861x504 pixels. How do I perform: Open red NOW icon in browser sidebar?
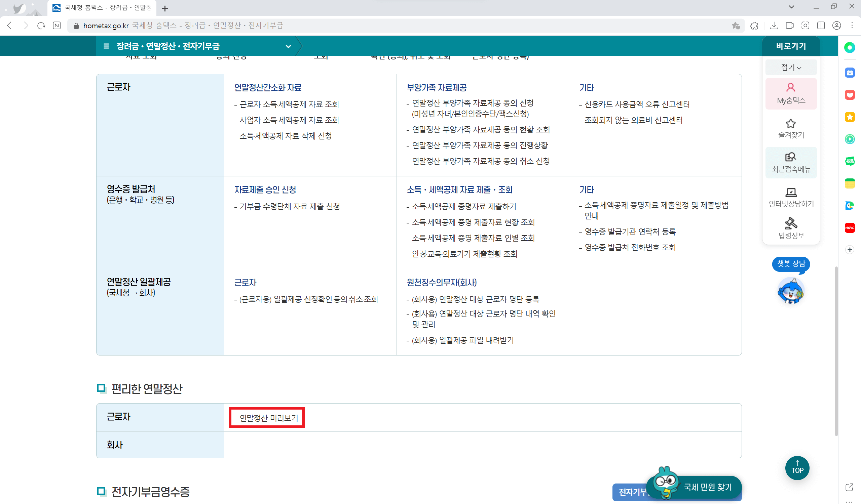pos(849,227)
